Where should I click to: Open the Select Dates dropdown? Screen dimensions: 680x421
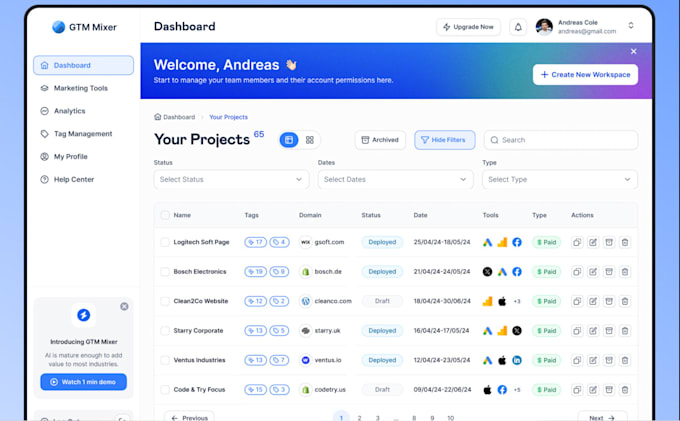tap(396, 179)
